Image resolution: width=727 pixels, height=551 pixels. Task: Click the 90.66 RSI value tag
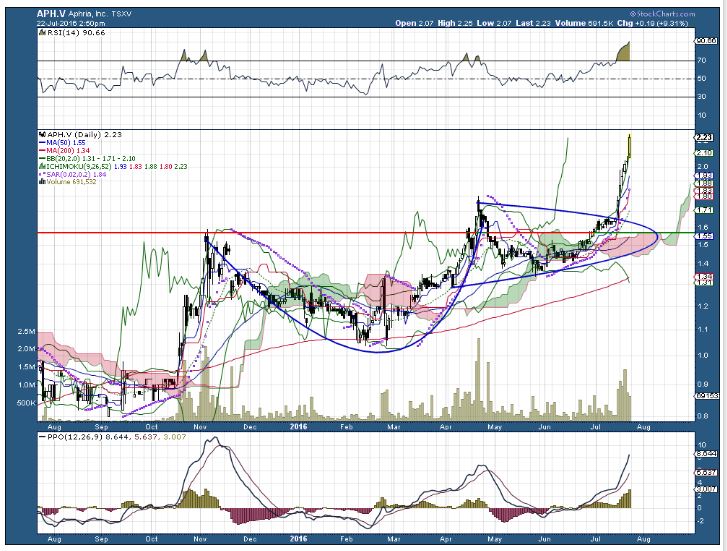pos(707,41)
